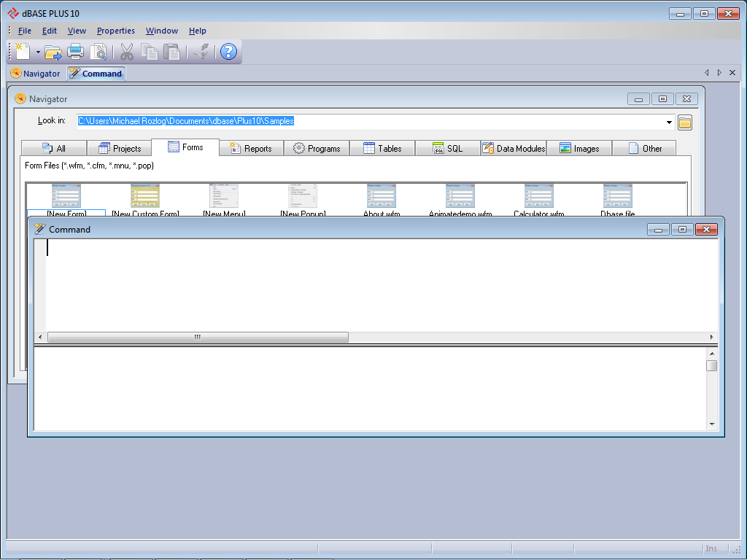747x560 pixels.
Task: Click the results pane vertical scrollbar thumb
Action: pos(712,366)
